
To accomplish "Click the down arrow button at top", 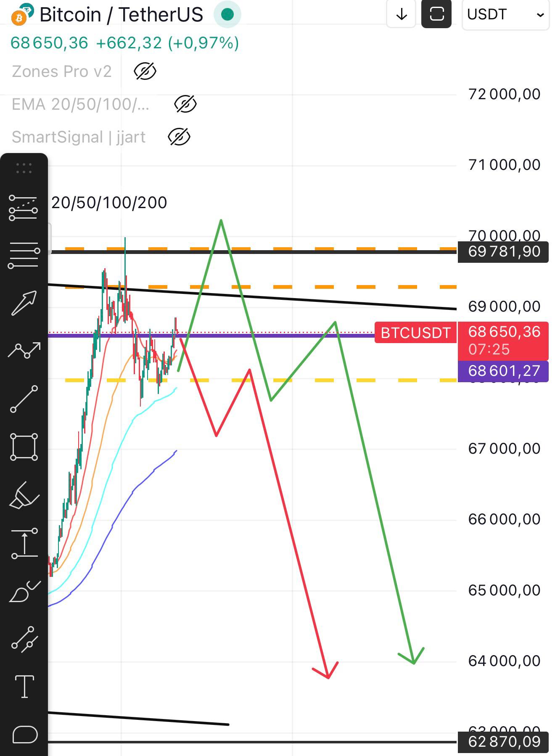I will tap(402, 14).
